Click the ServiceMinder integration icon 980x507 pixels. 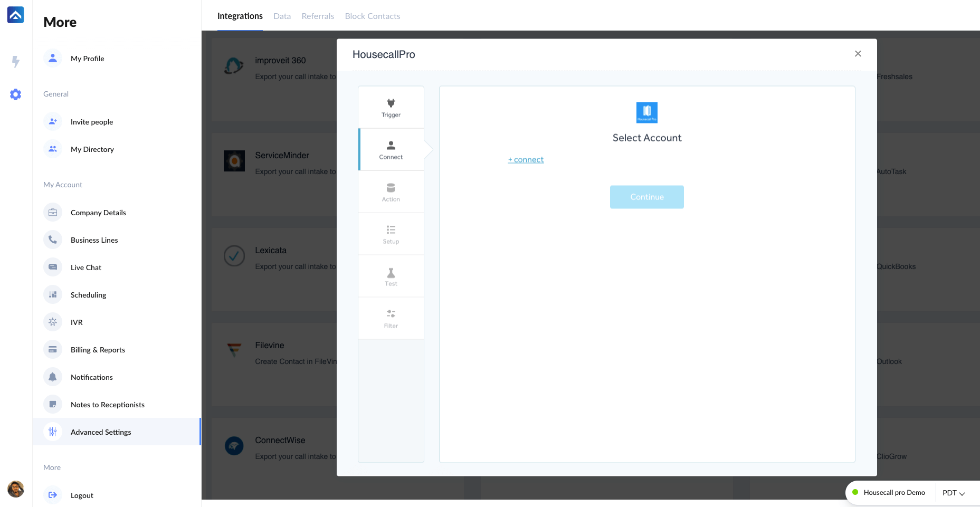pos(234,161)
